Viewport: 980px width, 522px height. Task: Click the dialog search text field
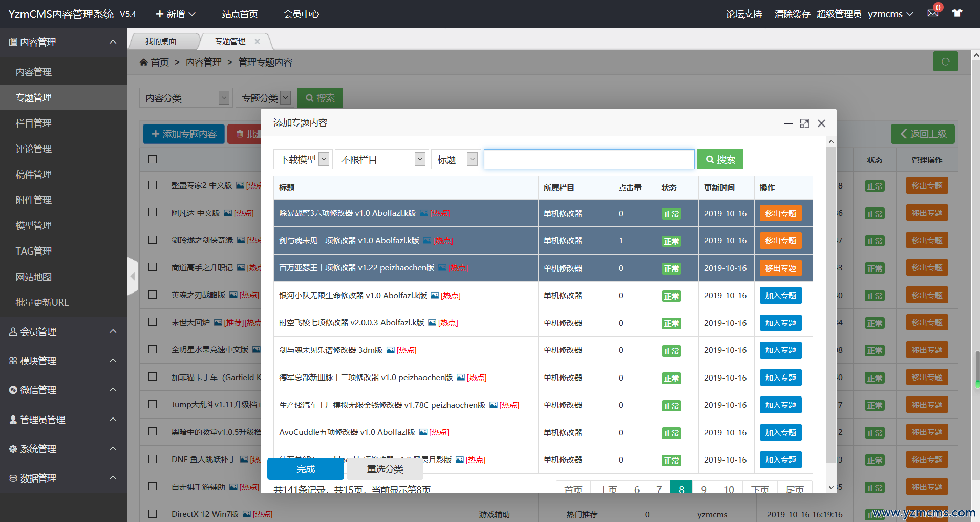click(589, 159)
